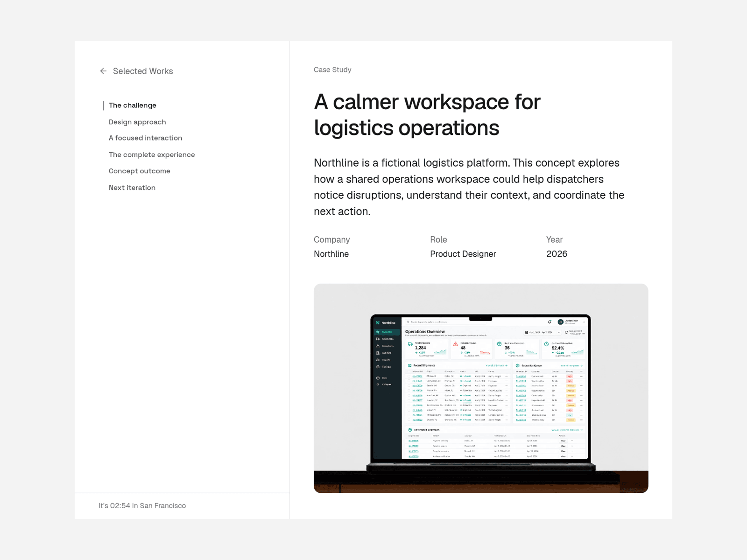747x560 pixels.
Task: Open the date range dropdown in the mockup
Action: click(542, 332)
